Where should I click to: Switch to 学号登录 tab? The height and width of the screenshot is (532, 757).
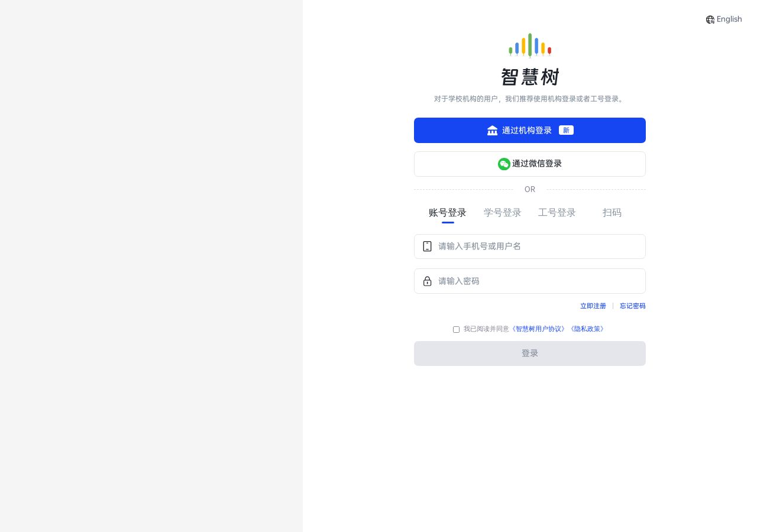[503, 213]
